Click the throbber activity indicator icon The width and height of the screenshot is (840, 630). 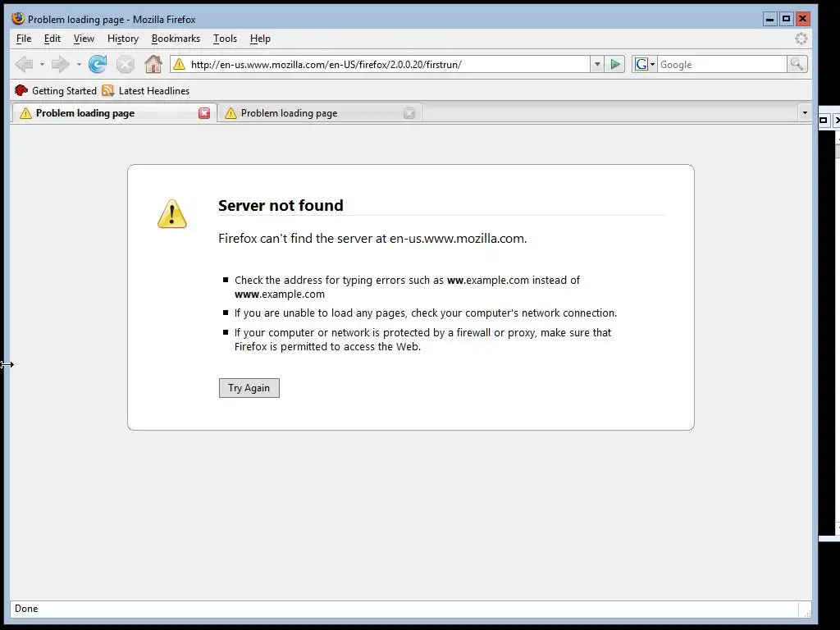(x=801, y=39)
